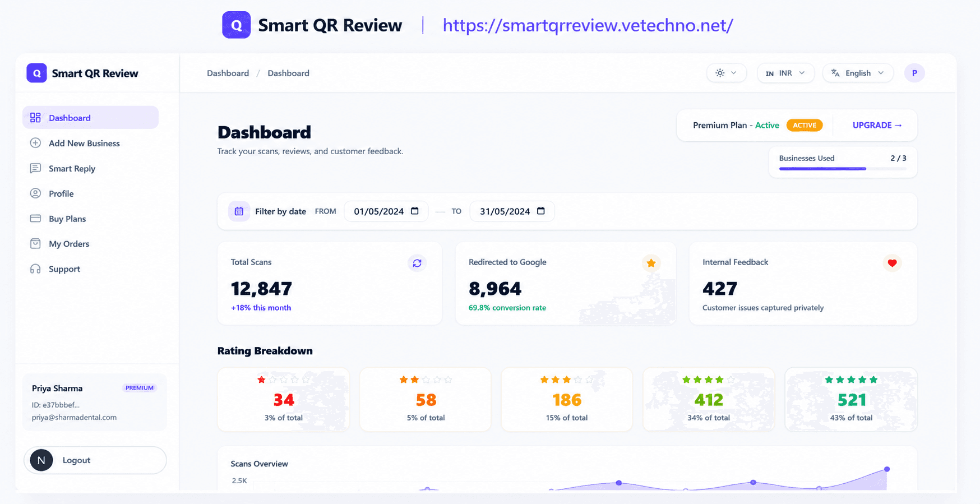Click the 12,847 total scans value

pos(261,289)
